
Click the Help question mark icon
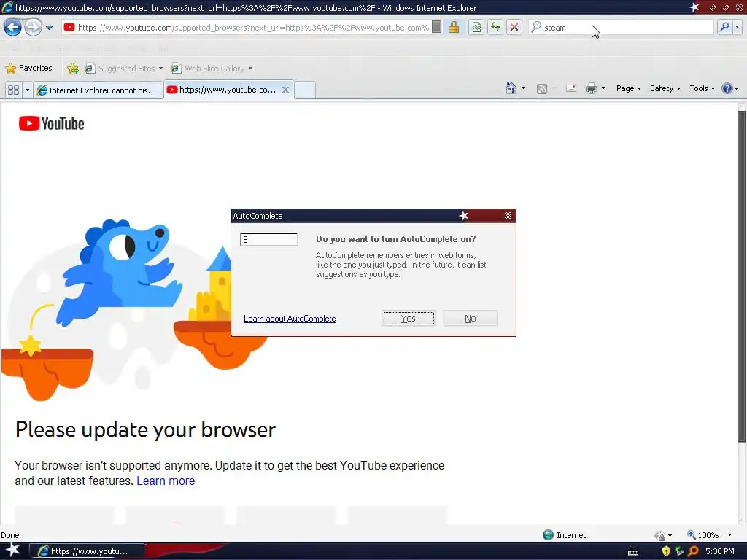click(727, 88)
